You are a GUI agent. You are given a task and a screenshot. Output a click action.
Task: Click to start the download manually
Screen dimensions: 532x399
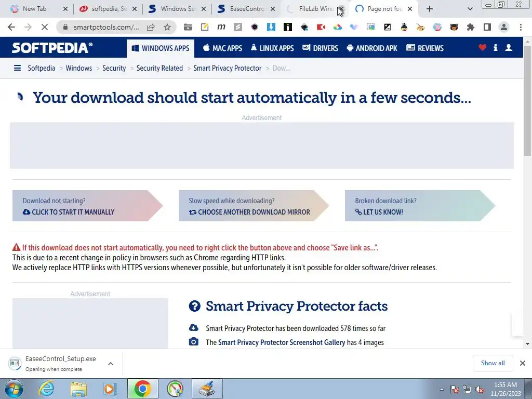[87, 206]
